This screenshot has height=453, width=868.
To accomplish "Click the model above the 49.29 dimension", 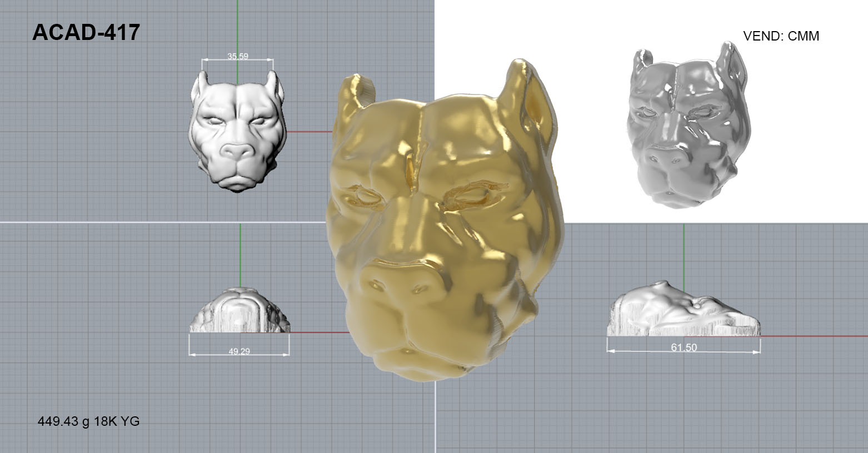I will [240, 310].
